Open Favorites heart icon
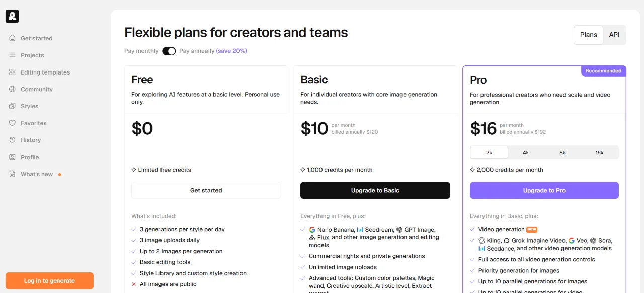 click(x=12, y=123)
